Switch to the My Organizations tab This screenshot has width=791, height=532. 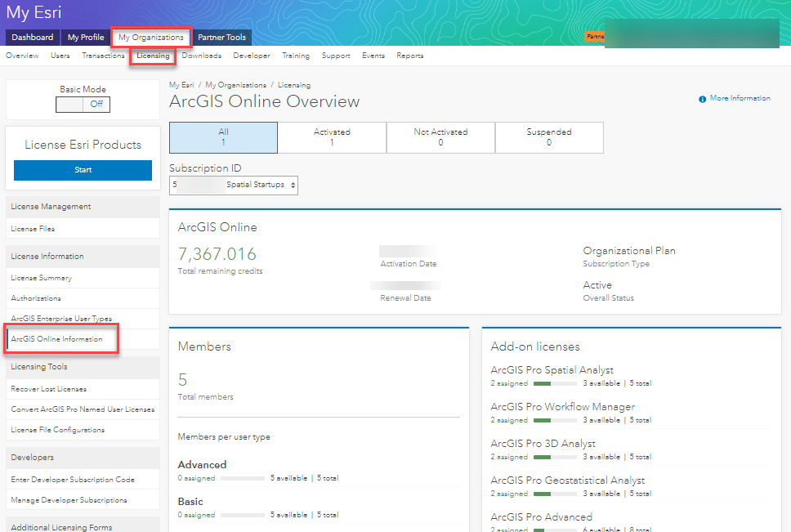(151, 38)
